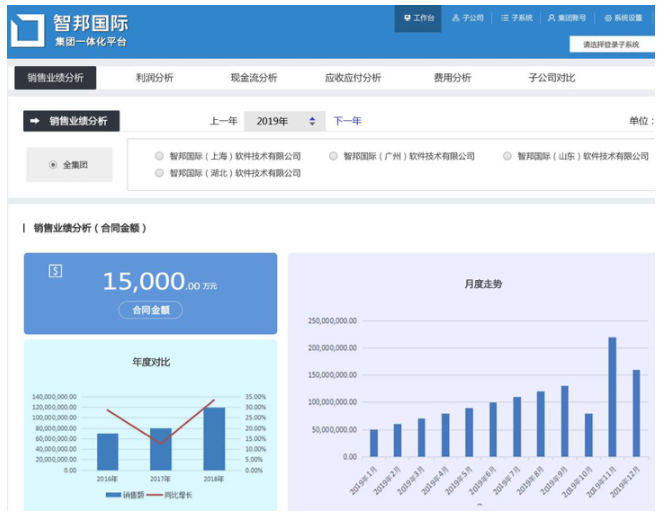
Task: Click the 250,000,000.00 axis label
Action: pos(333,321)
